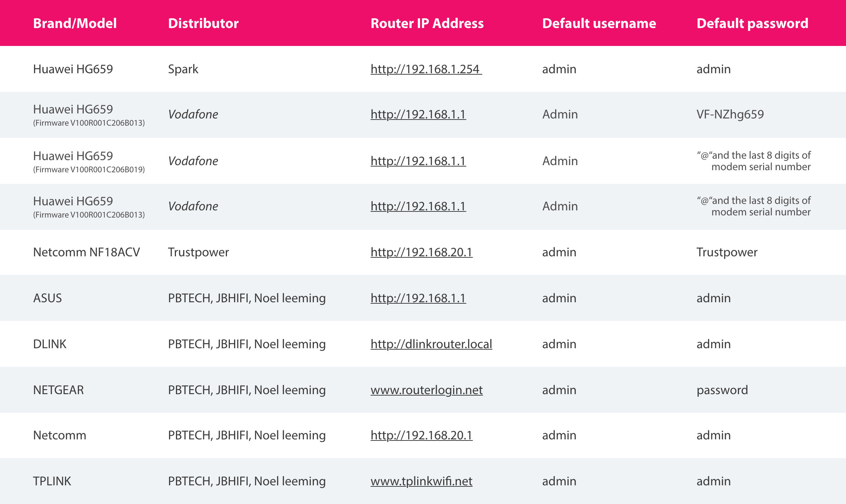Select the Admin username in the VF-NZhg659 row

[x=560, y=114]
